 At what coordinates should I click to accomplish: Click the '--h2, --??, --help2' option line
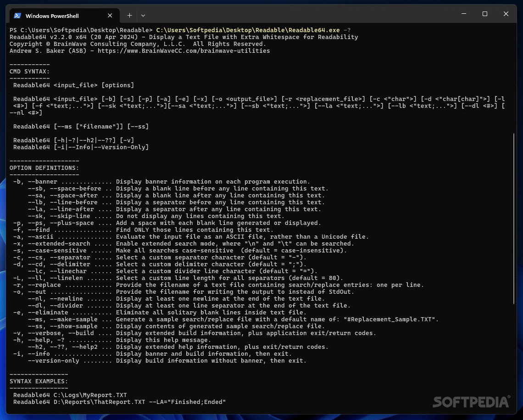[x=178, y=347]
